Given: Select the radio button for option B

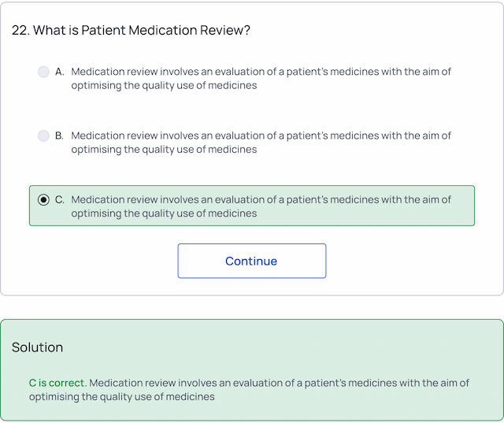Looking at the screenshot, I should [x=43, y=135].
